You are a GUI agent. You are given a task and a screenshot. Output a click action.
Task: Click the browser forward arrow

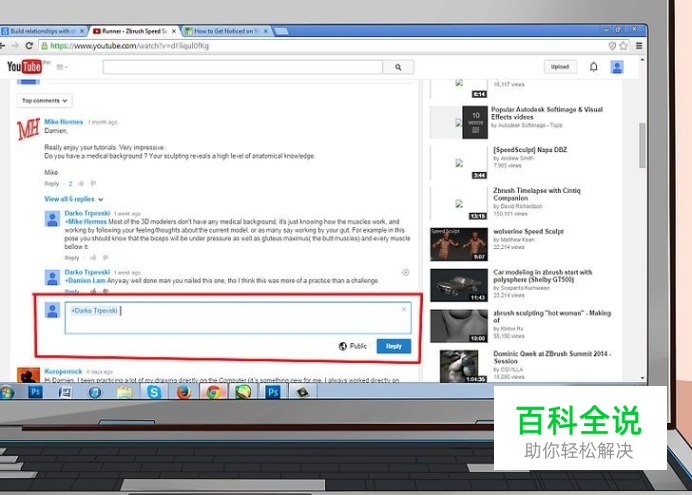tap(15, 45)
